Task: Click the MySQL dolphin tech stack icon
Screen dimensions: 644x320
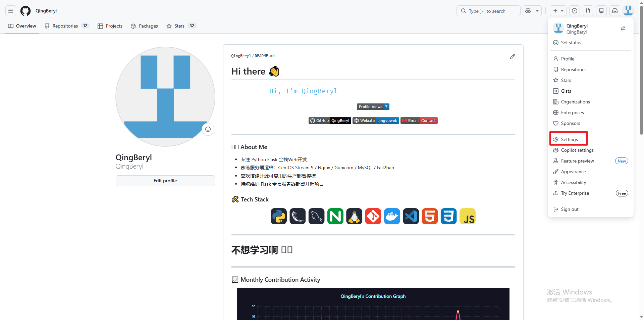Action: tap(316, 216)
